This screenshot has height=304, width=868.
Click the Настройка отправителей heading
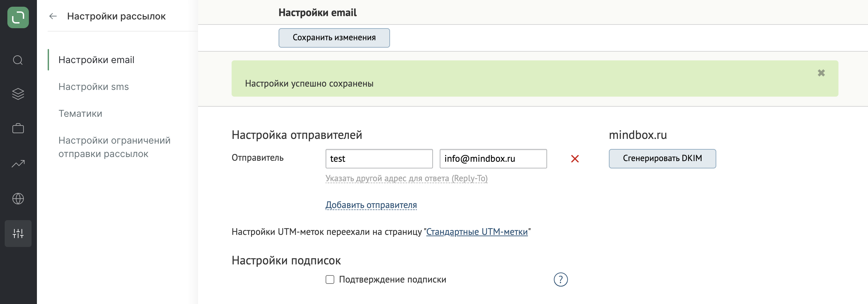296,135
